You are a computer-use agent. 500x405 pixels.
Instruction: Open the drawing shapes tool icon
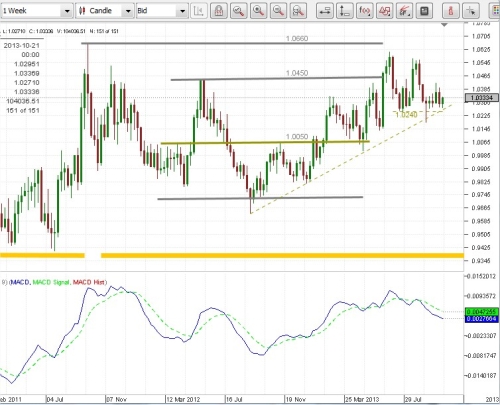385,11
